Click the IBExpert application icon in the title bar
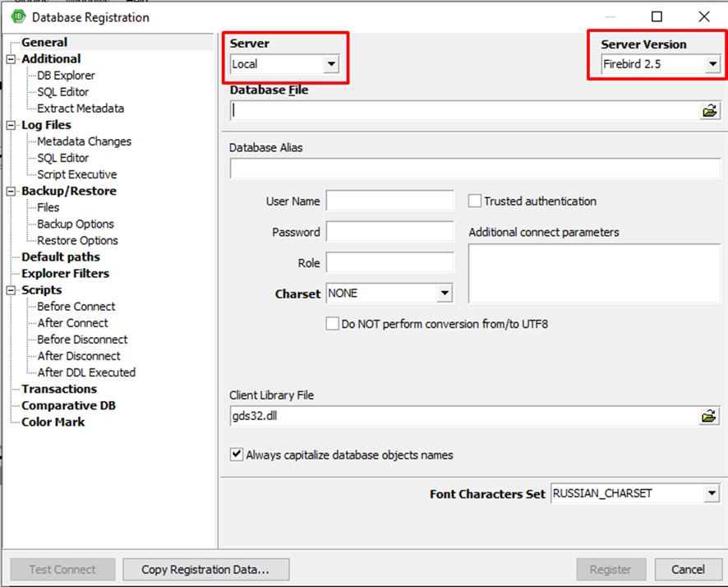The width and height of the screenshot is (728, 587). [x=18, y=17]
